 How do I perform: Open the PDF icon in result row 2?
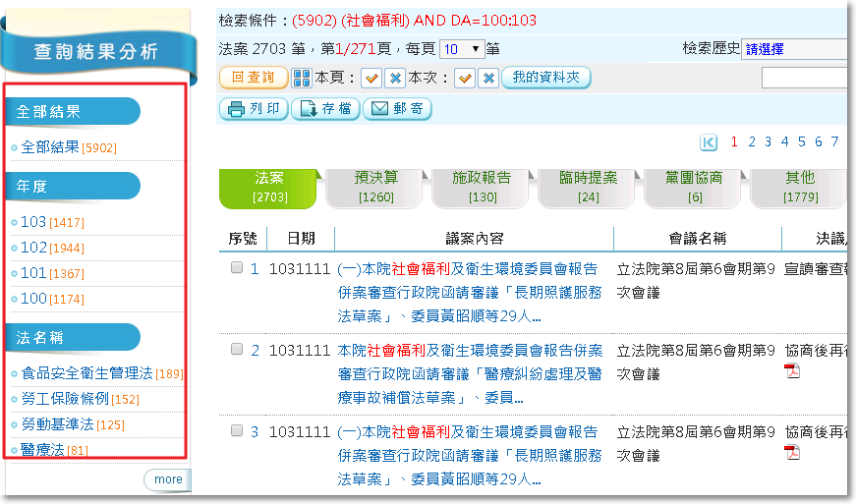(791, 370)
